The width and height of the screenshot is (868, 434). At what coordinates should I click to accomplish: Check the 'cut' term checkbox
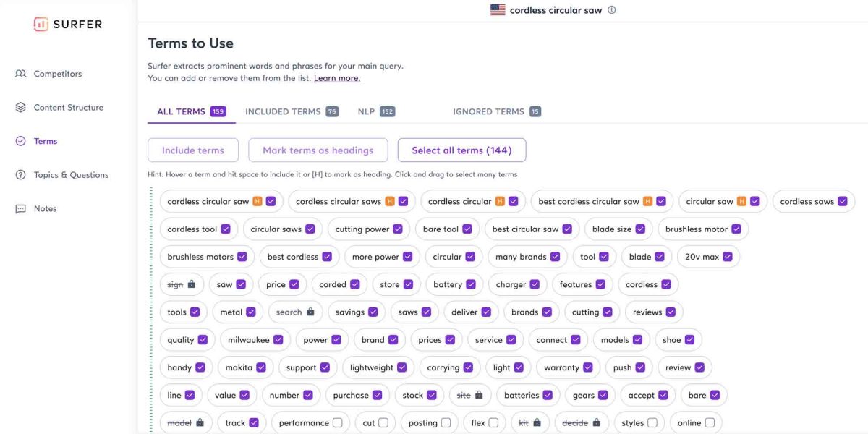click(x=383, y=422)
